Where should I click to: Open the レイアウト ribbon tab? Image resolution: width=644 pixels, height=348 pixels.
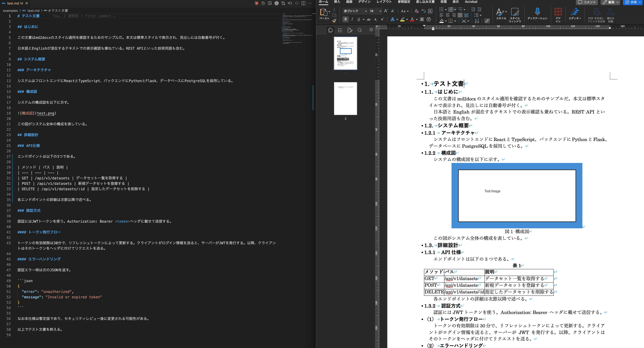coord(384,2)
